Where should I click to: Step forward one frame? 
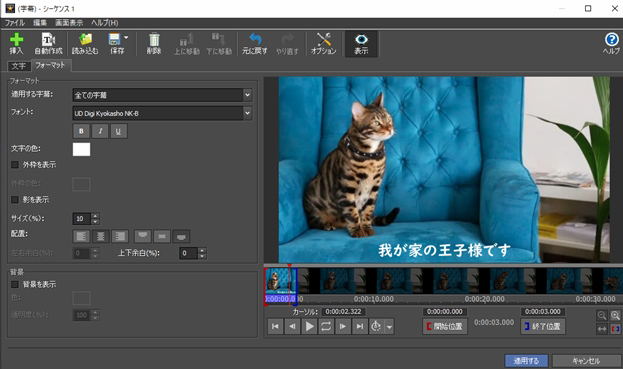point(342,326)
